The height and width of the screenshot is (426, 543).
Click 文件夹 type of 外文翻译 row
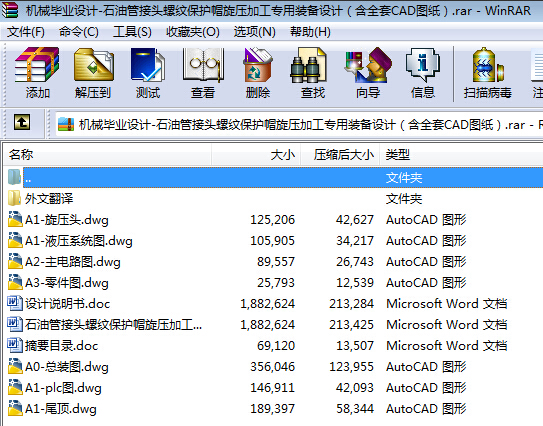point(404,199)
